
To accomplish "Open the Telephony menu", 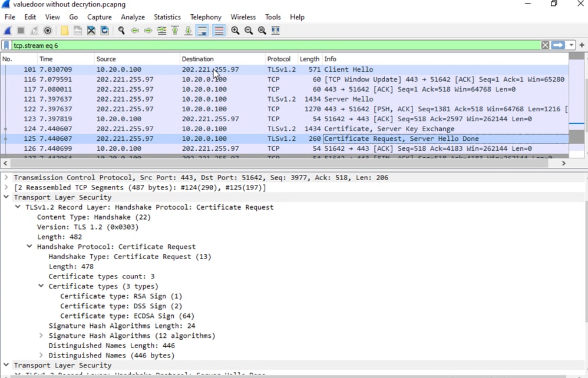I will tap(206, 17).
